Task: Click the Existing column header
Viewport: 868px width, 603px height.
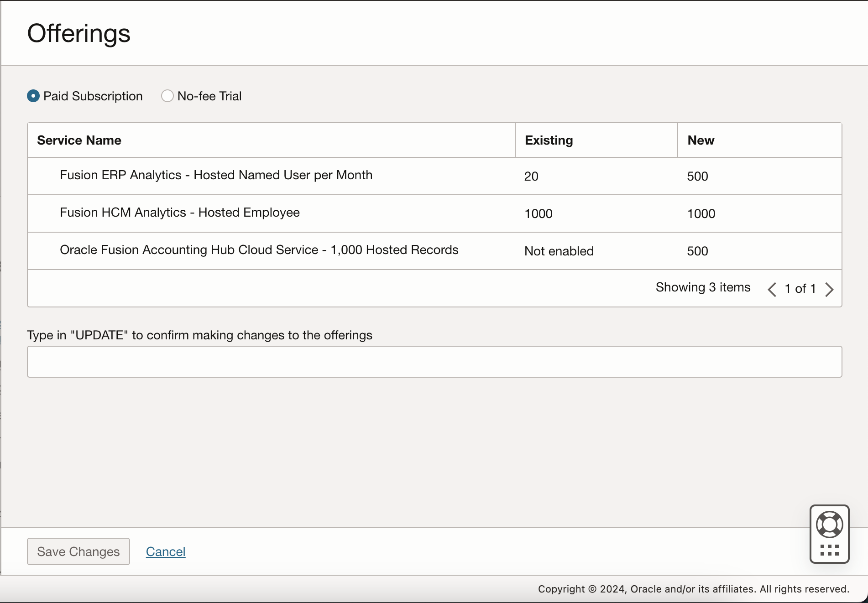Action: pyautogui.click(x=548, y=140)
